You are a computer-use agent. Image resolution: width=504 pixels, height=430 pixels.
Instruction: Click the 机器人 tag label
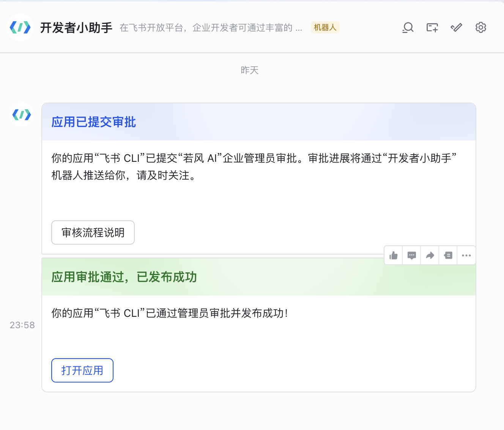point(325,27)
